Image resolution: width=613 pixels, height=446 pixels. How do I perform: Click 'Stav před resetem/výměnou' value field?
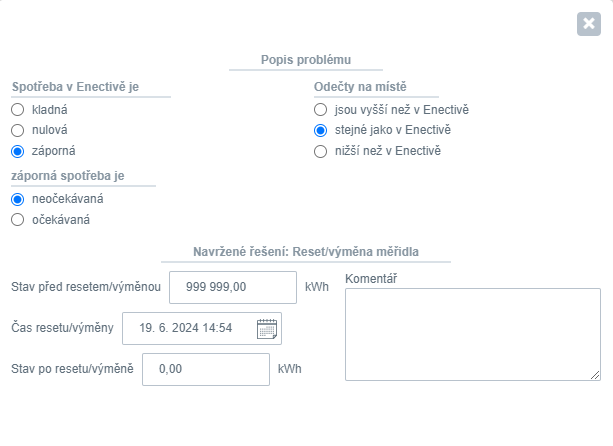(232, 286)
